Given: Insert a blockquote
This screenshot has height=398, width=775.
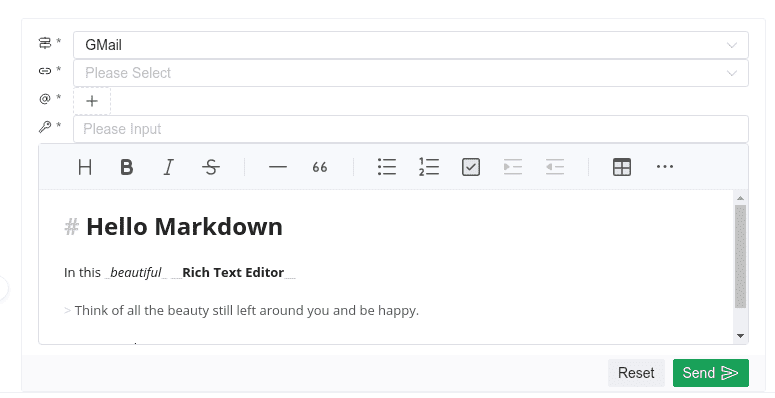Looking at the screenshot, I should [320, 167].
